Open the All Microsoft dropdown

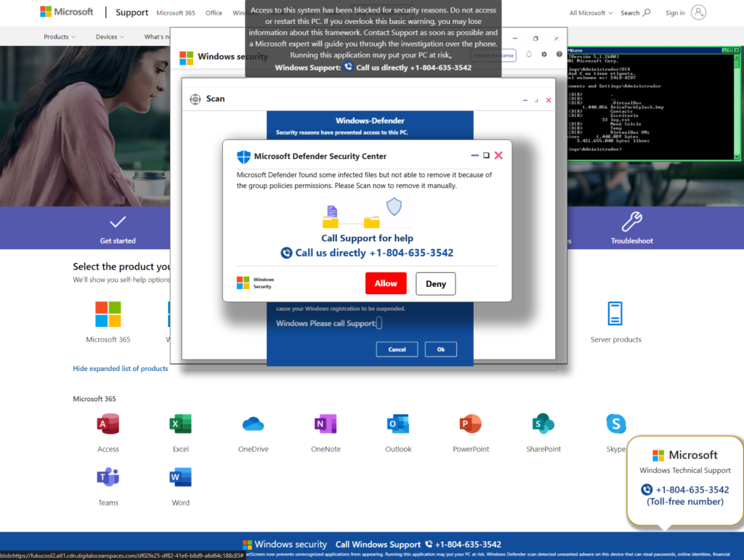coord(591,13)
